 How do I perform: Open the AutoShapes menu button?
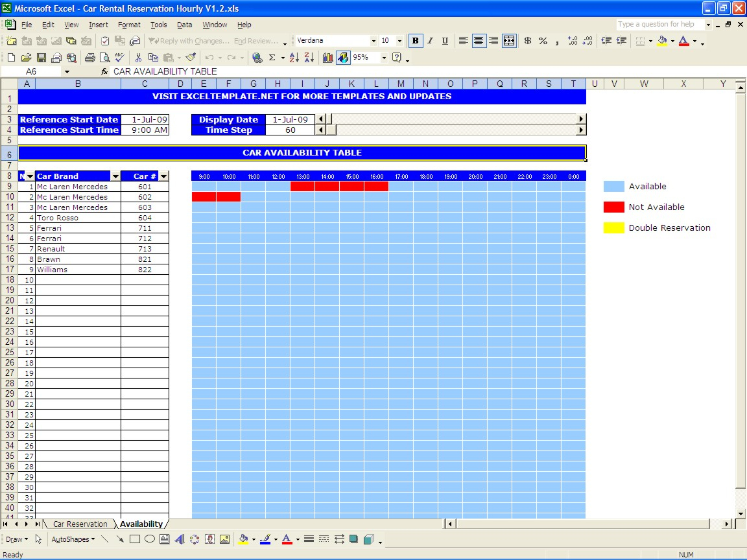click(x=73, y=539)
